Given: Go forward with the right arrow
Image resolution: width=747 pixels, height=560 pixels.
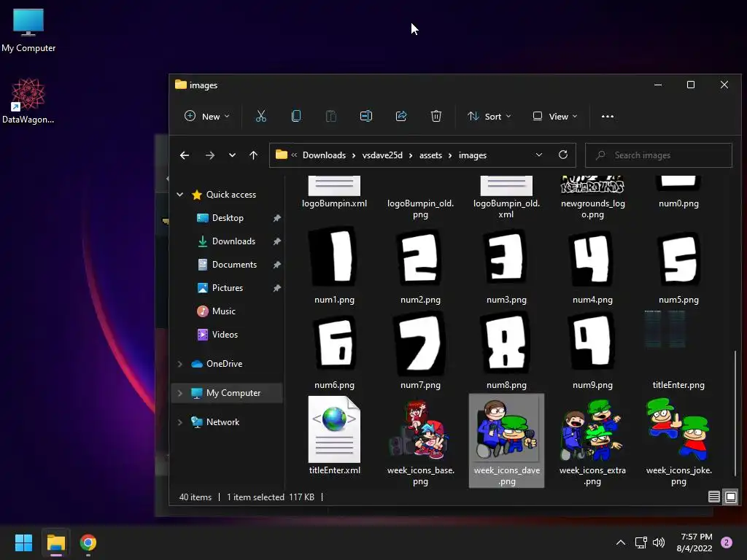Looking at the screenshot, I should click(209, 155).
